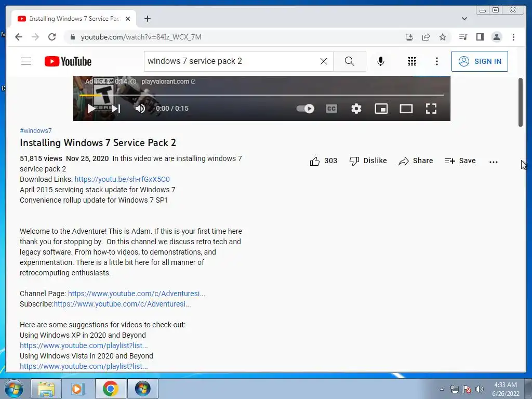Click the address bar URL
The height and width of the screenshot is (399, 532).
[141, 37]
